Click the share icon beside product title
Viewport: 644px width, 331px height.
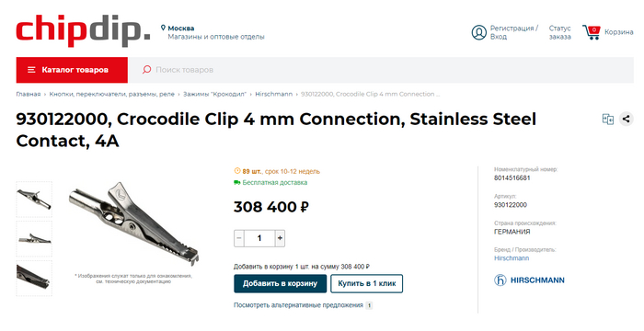click(x=626, y=120)
